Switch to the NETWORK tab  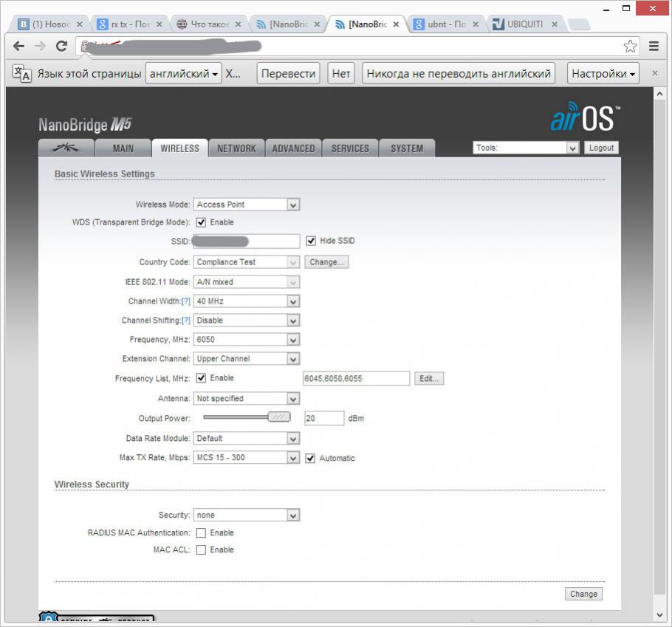coord(236,148)
